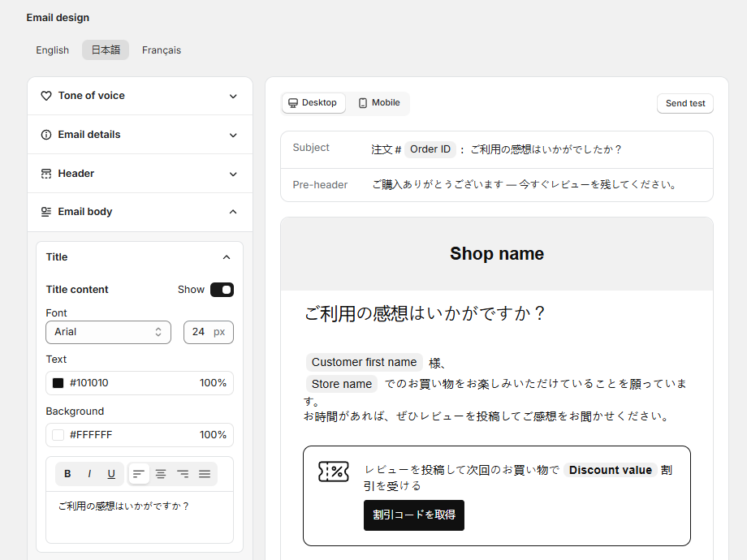Switch preview to Mobile view
Screen dimensions: 747x560
click(379, 103)
